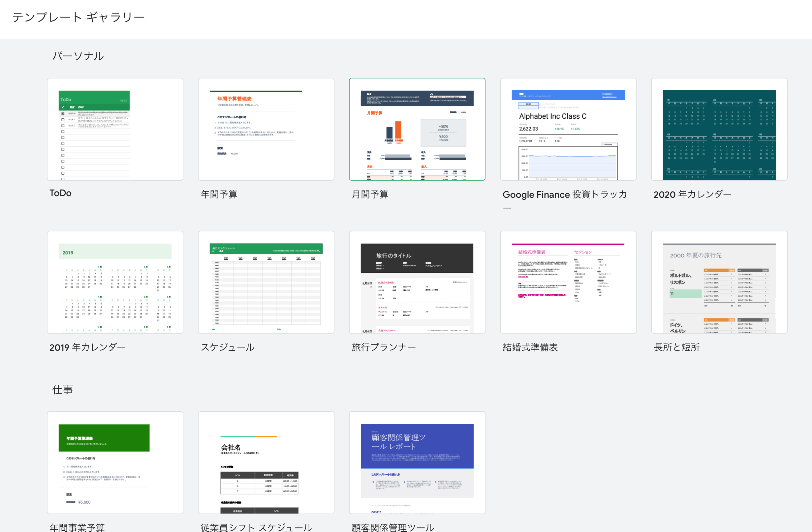Image resolution: width=812 pixels, height=532 pixels.
Task: Select the 長所と短所 template thumbnail
Action: pyautogui.click(x=719, y=282)
